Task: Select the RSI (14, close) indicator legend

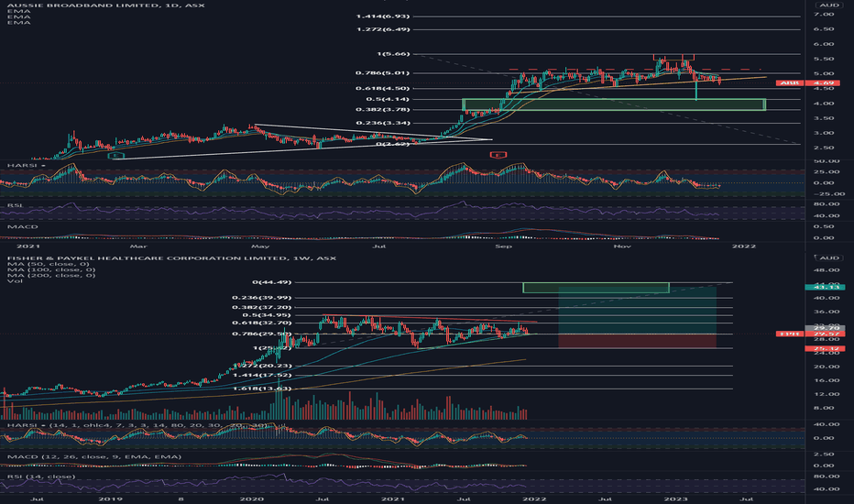Action: point(41,477)
